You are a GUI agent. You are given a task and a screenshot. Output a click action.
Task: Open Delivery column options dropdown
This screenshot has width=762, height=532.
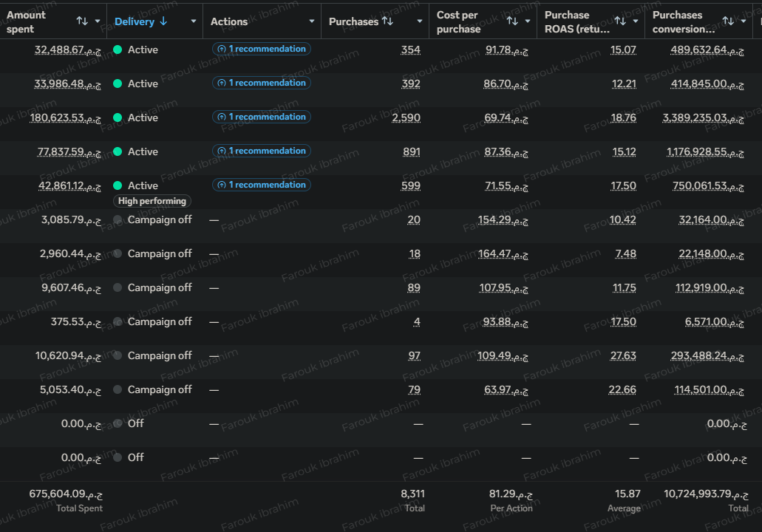(x=194, y=21)
